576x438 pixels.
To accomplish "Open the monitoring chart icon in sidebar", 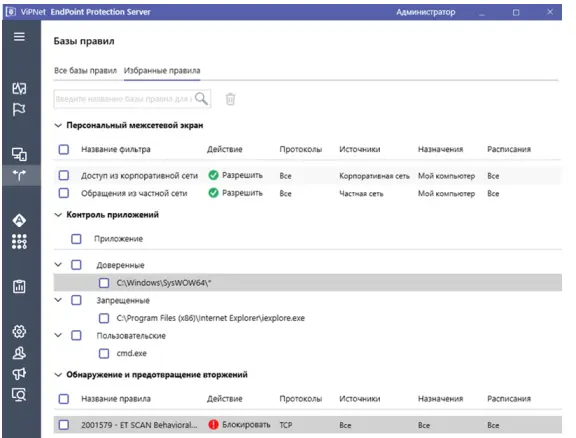I will click(19, 88).
